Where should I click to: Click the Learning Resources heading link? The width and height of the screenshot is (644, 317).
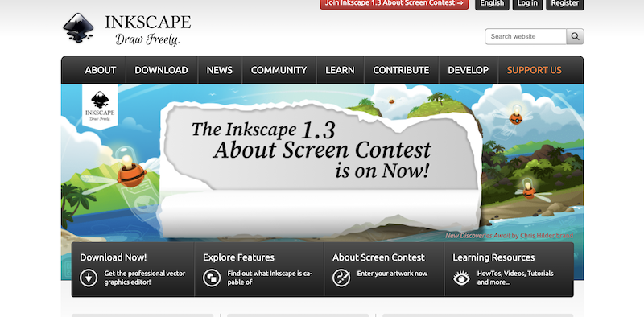pos(493,257)
